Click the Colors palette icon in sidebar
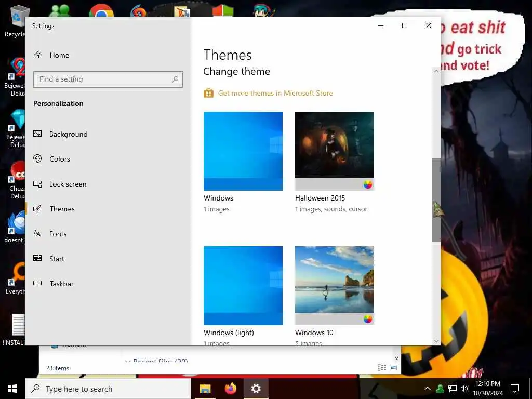532x399 pixels. [37, 158]
